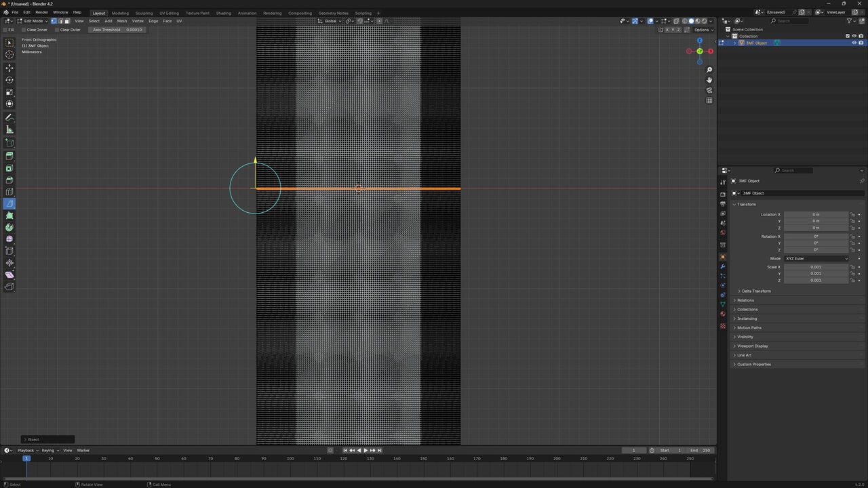Open the viewport Options dropdown

[703, 30]
